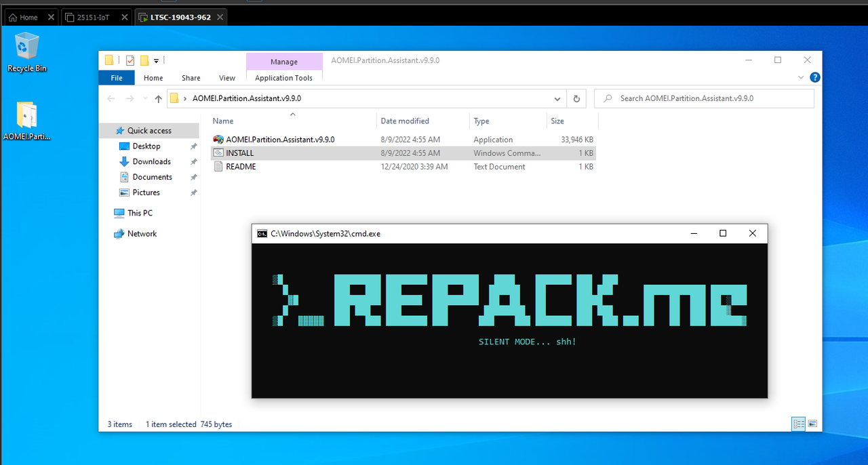
Task: Go up one folder level
Action: tap(159, 99)
